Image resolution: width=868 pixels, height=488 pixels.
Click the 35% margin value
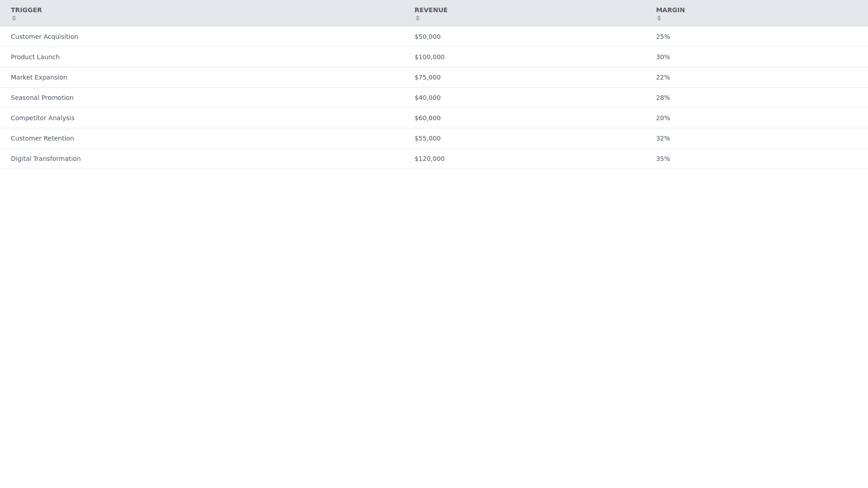coord(663,159)
